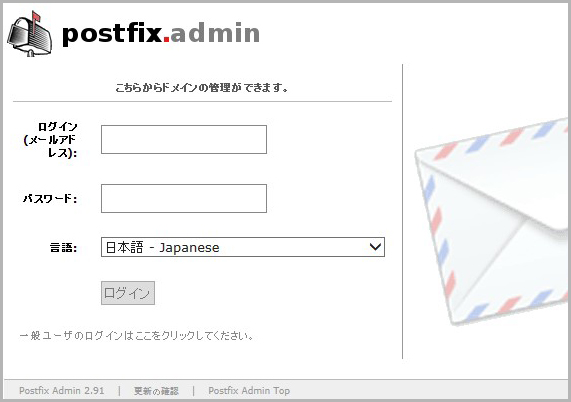Click the mailbox logo icon
The height and width of the screenshot is (402, 571).
[x=29, y=34]
